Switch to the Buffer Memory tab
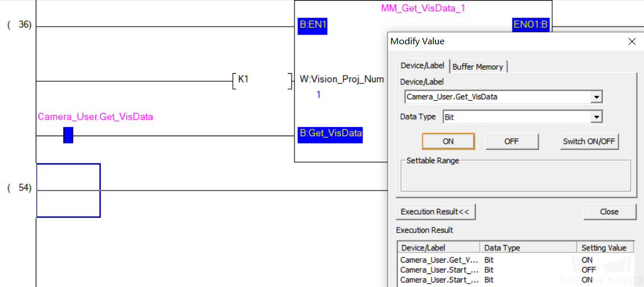Screen dimensions: 644x287 pos(478,66)
